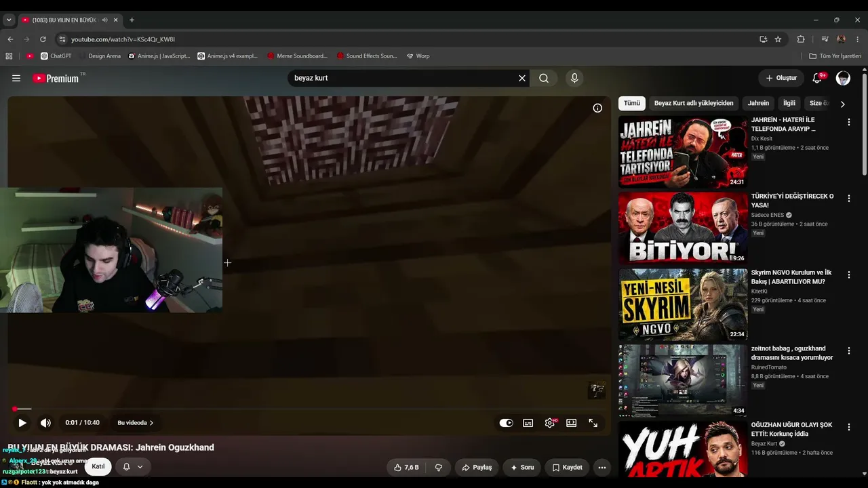This screenshot has height=488, width=868.
Task: Clear the search box text
Action: [522, 78]
